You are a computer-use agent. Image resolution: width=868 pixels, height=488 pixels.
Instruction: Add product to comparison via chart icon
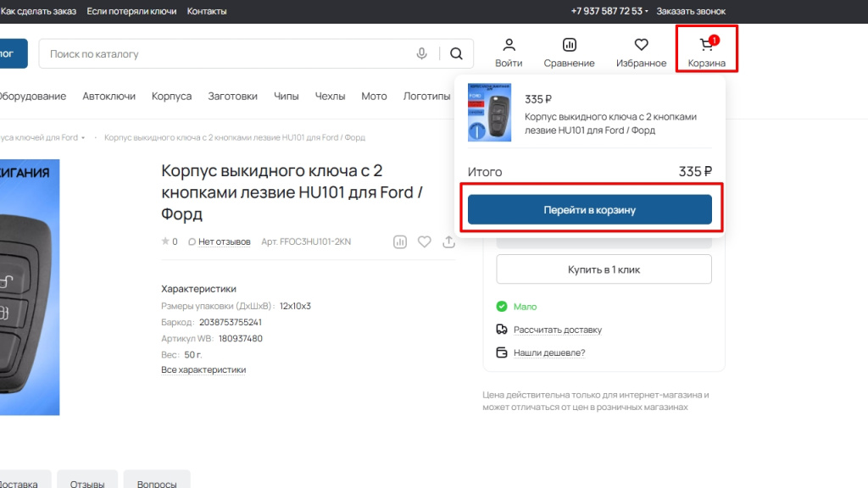click(400, 241)
